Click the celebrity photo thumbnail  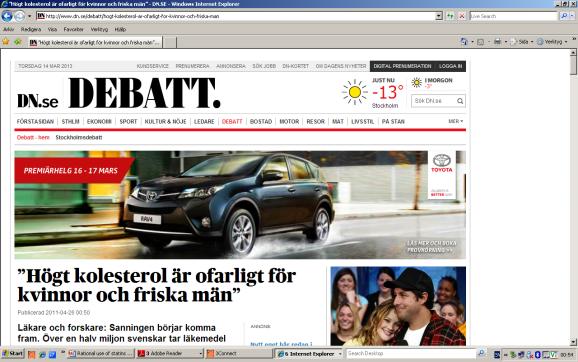pyautogui.click(x=398, y=306)
